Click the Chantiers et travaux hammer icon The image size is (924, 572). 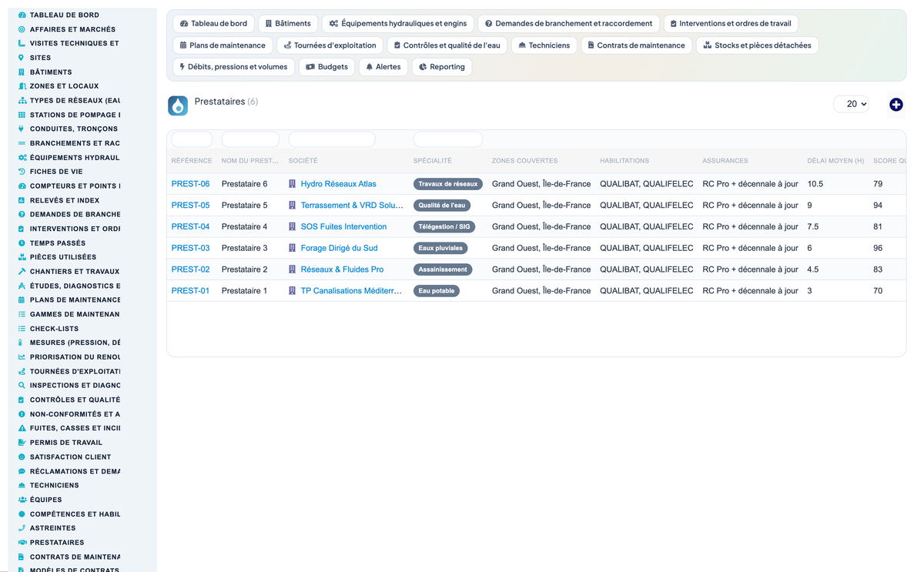click(22, 271)
